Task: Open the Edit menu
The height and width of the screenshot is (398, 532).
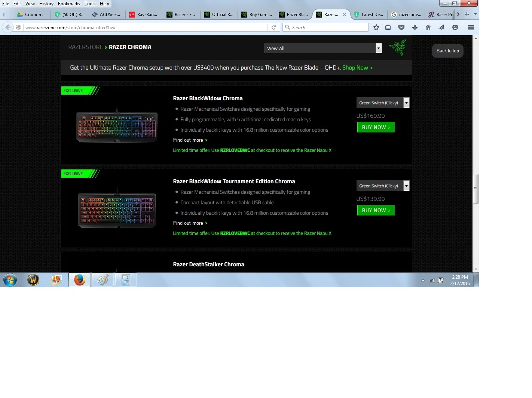Action: [x=17, y=4]
